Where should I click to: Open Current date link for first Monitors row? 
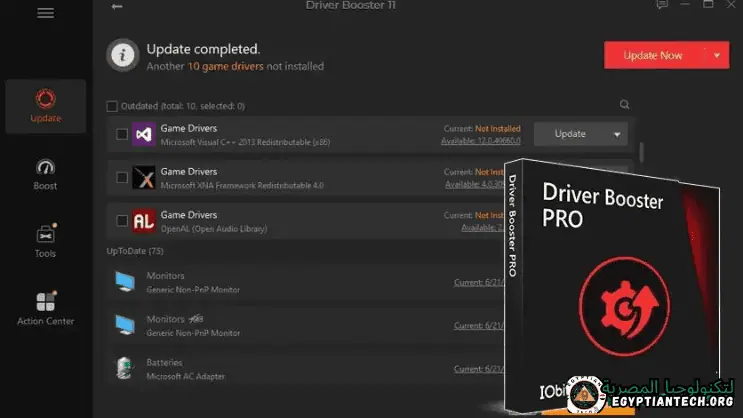[x=479, y=282]
